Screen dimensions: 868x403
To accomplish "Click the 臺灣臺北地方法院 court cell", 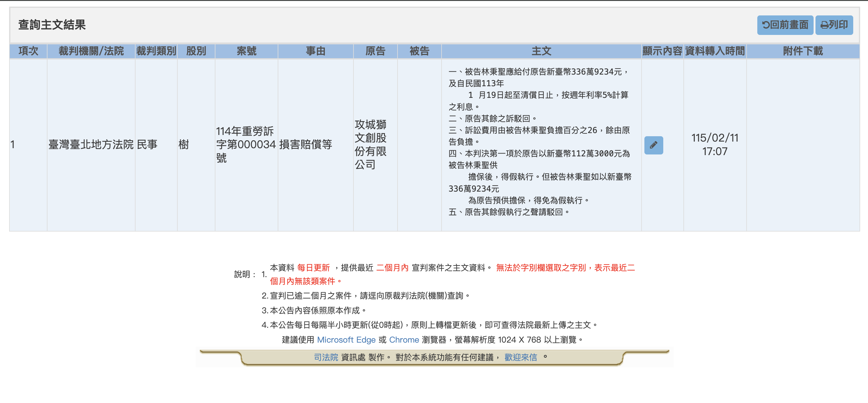I will (x=91, y=144).
